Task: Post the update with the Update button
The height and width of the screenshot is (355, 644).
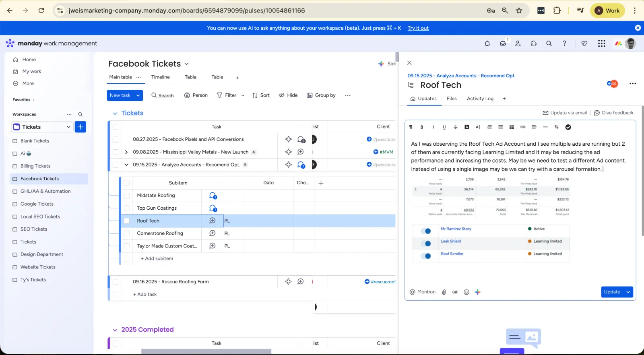Action: pos(612,292)
